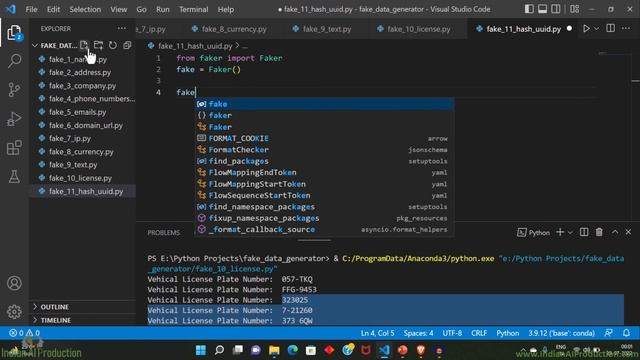Add a new terminal with plus icon
The width and height of the screenshot is (640, 360).
point(560,232)
